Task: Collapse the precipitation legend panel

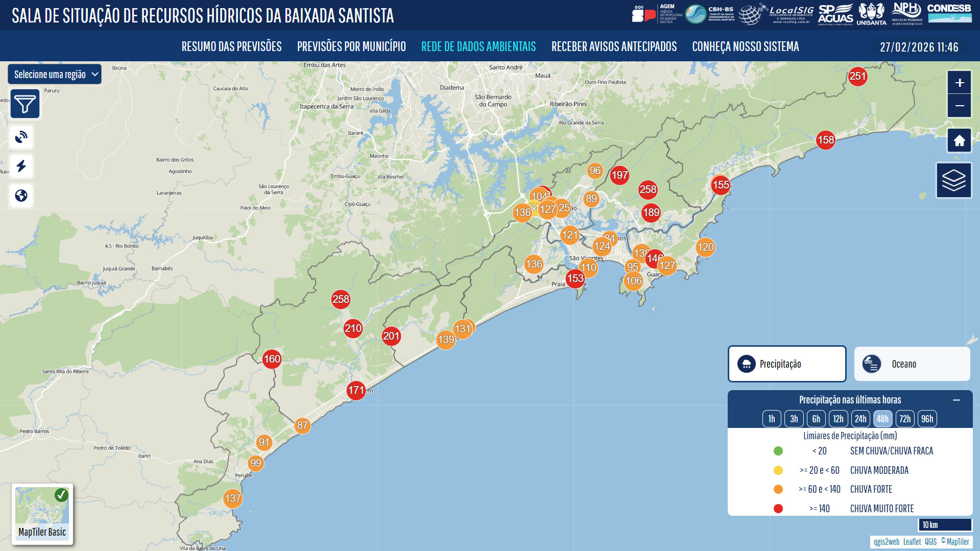Action: tap(956, 400)
